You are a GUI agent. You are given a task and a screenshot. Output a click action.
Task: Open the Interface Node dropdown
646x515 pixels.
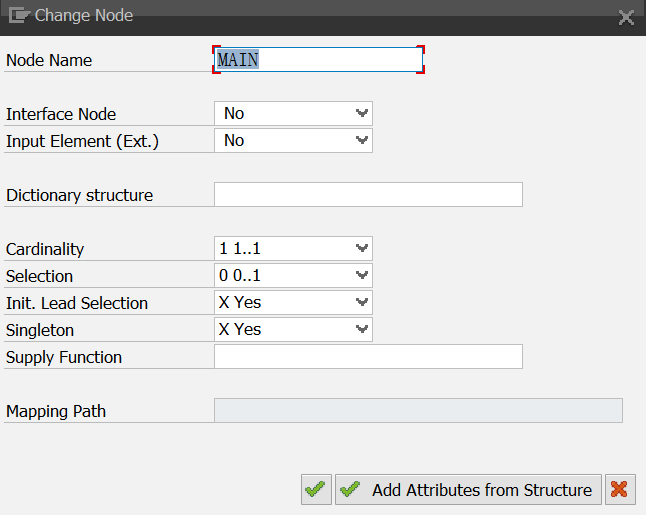click(293, 114)
